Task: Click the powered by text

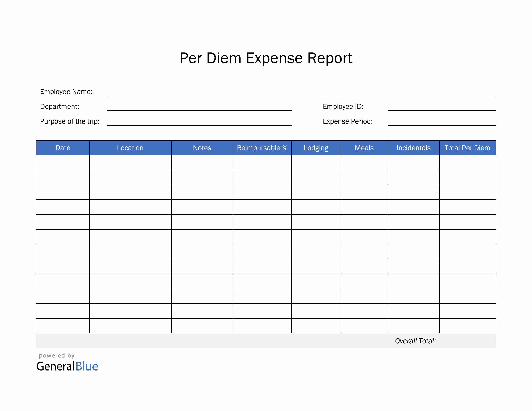Action: (x=57, y=355)
